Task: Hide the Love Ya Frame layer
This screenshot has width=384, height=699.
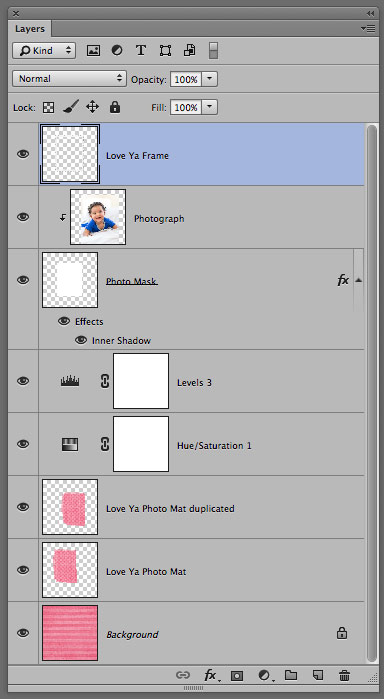Action: [23, 154]
